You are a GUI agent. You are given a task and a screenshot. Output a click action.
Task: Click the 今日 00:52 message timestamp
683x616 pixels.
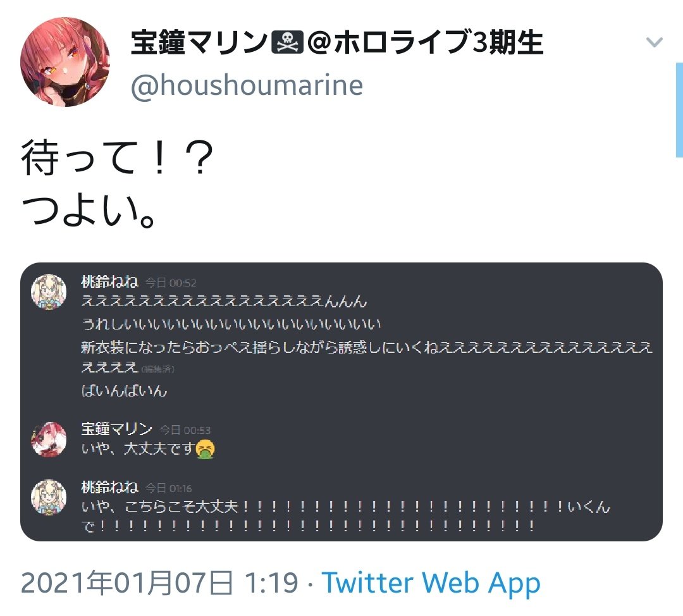pos(171,283)
